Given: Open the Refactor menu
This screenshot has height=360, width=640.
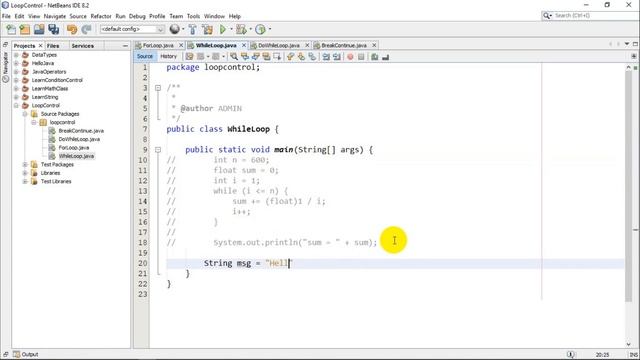Looking at the screenshot, I should coord(101,16).
